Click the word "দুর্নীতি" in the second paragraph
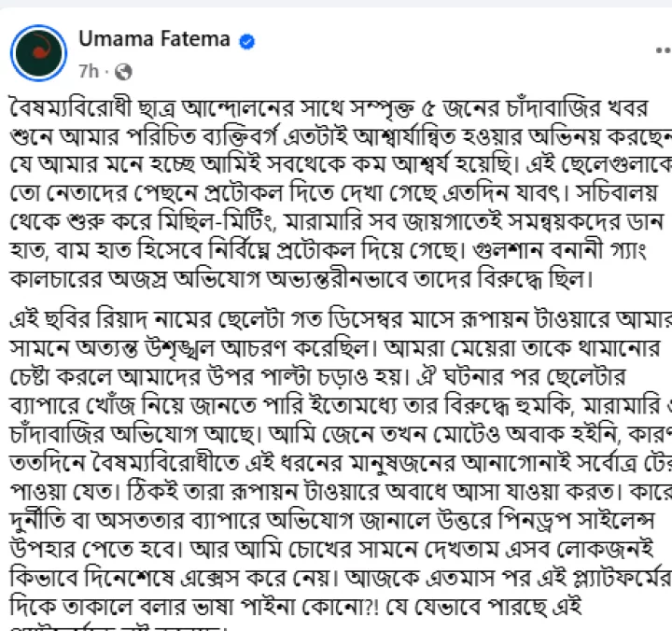 click(37, 521)
